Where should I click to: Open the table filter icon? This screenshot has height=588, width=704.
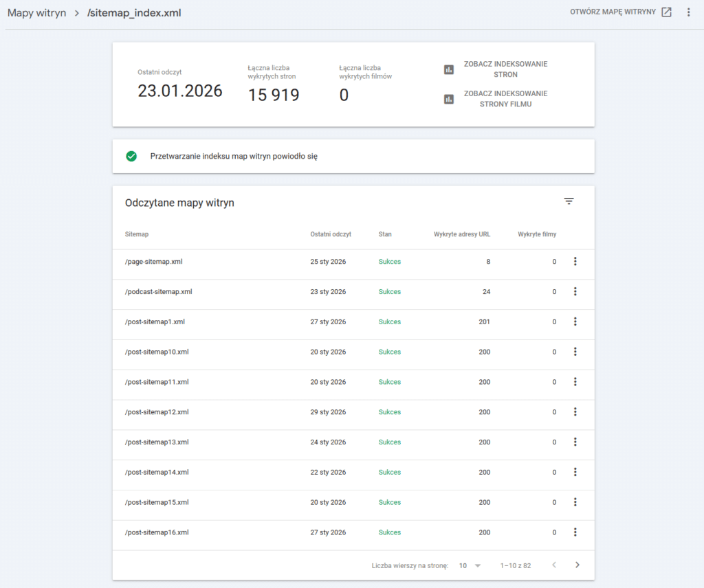click(569, 201)
